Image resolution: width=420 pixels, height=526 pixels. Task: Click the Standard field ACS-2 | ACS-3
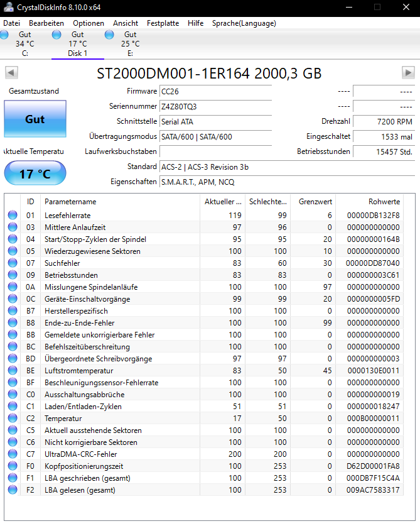pyautogui.click(x=288, y=167)
